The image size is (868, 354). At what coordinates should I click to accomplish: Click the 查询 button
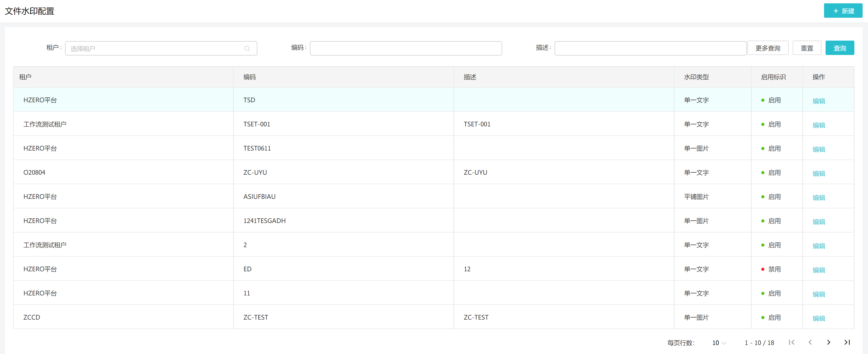coord(839,48)
